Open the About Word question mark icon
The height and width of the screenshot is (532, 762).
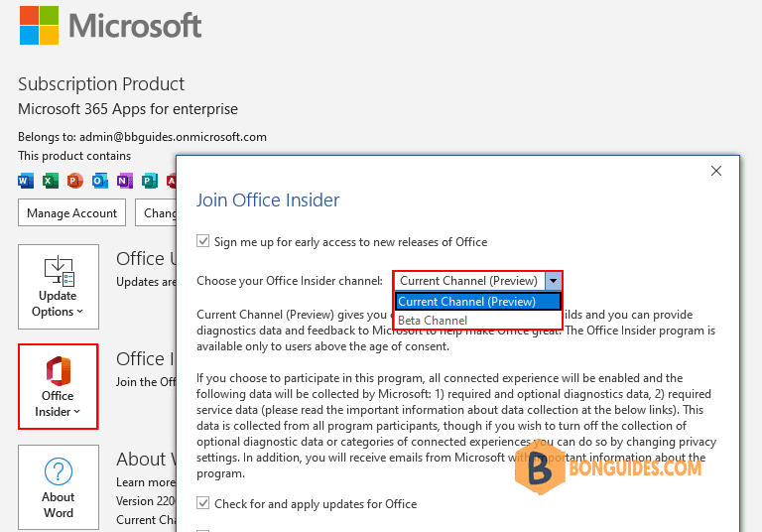point(59,471)
